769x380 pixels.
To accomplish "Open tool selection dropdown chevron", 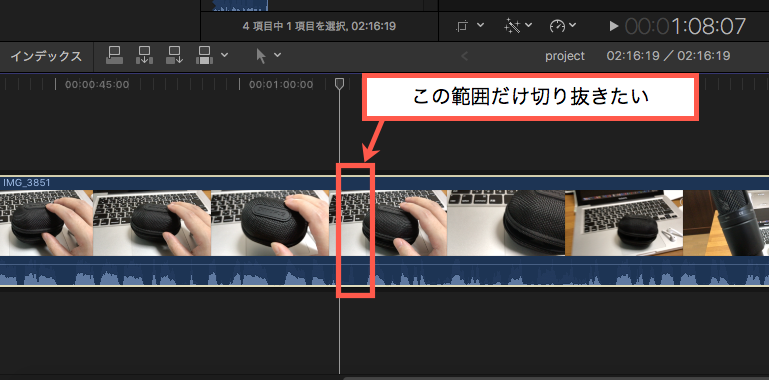I will [x=278, y=54].
